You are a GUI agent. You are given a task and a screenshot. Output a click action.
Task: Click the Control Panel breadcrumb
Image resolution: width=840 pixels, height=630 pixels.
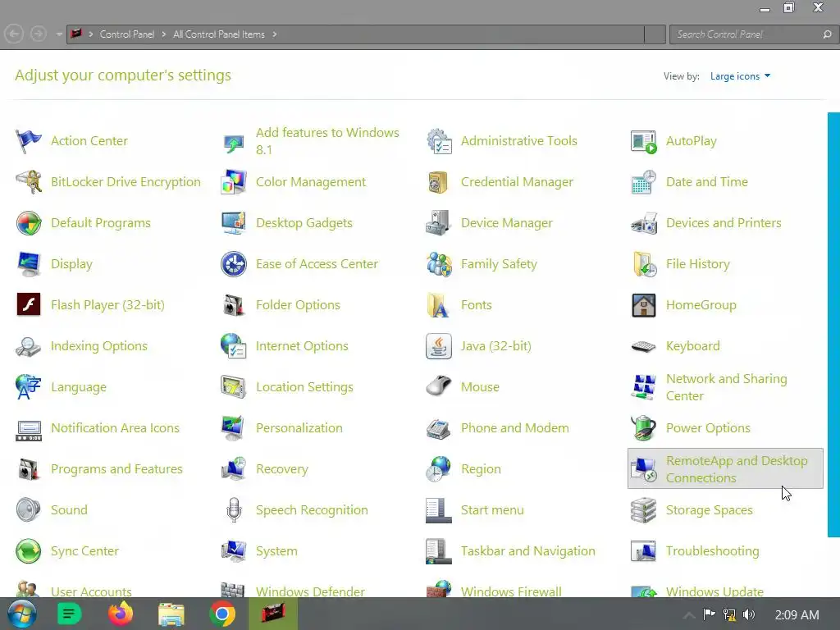tap(127, 34)
